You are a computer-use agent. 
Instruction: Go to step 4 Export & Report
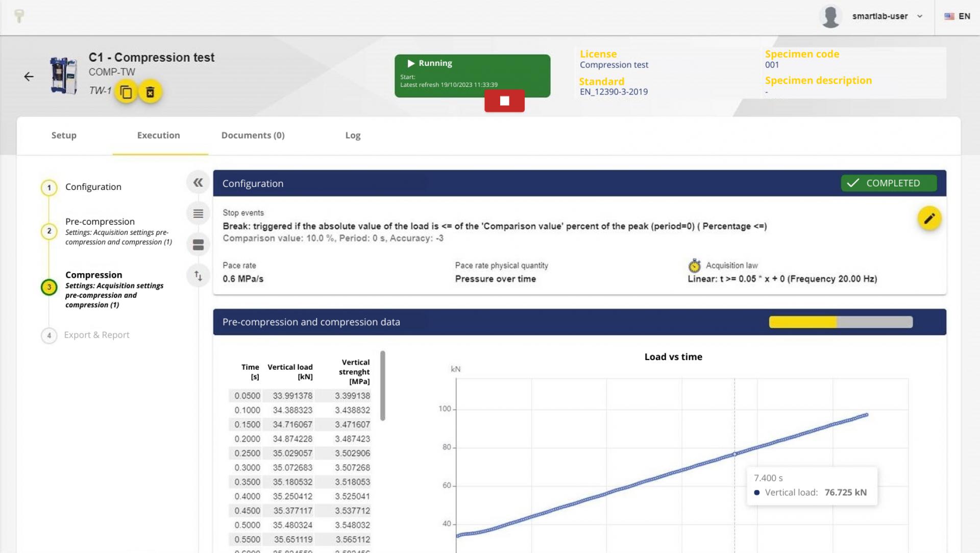[x=96, y=335]
